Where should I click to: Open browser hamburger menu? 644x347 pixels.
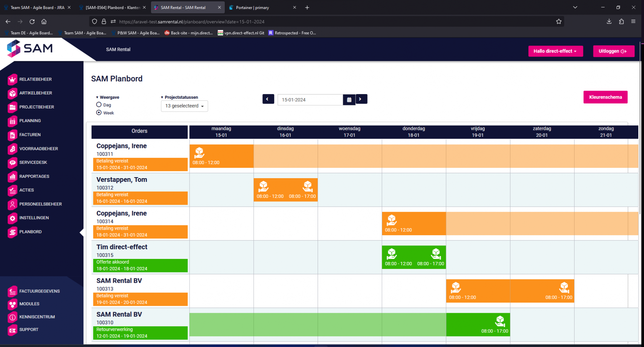633,21
